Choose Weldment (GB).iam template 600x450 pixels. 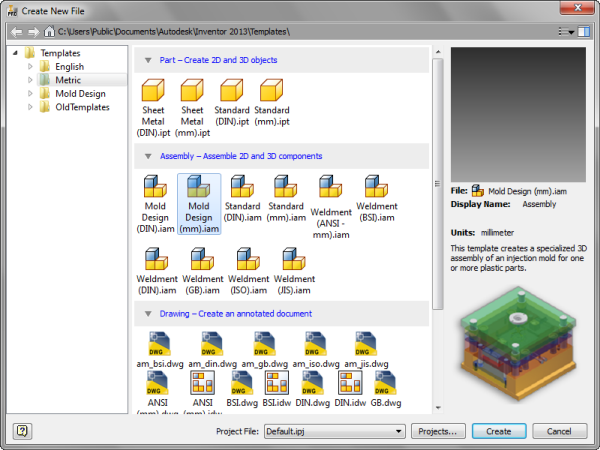point(203,271)
